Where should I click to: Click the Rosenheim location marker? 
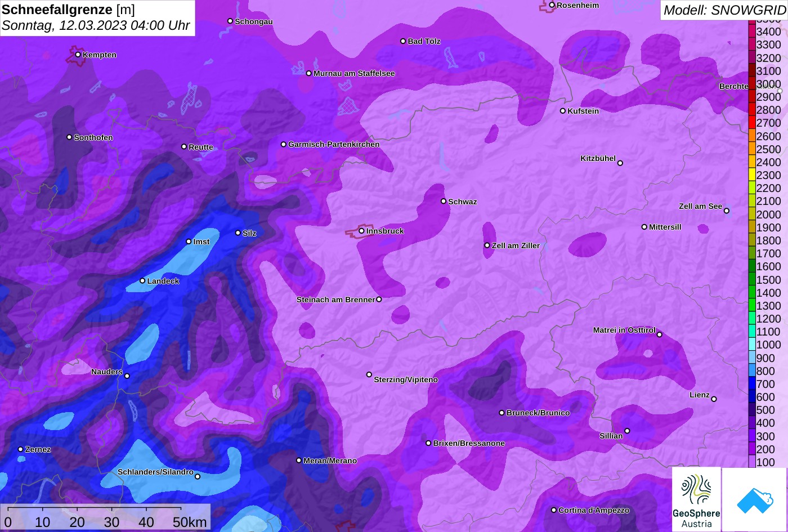pyautogui.click(x=552, y=5)
